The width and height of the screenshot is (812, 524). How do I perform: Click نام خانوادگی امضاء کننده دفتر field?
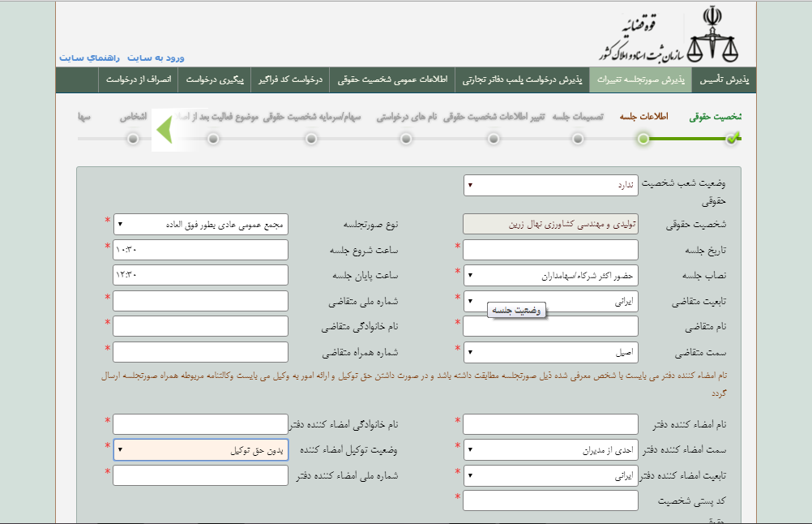pos(201,424)
